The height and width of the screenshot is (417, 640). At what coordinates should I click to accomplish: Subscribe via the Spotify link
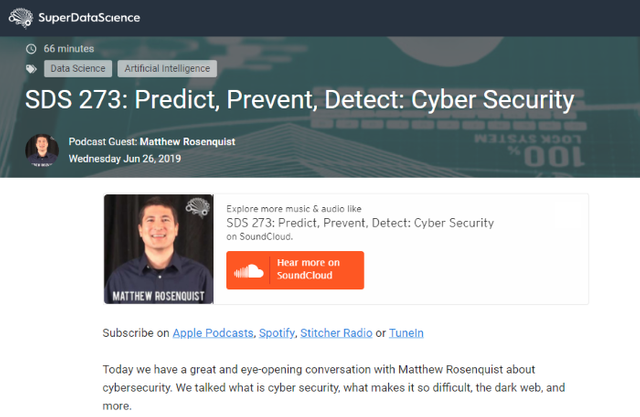tap(277, 332)
